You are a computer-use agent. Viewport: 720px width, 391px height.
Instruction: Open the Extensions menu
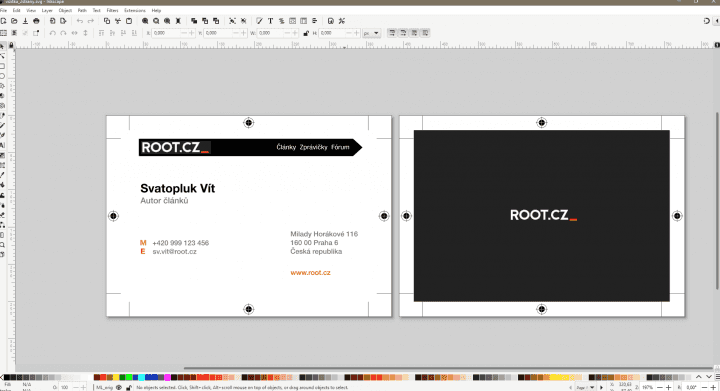(x=135, y=10)
